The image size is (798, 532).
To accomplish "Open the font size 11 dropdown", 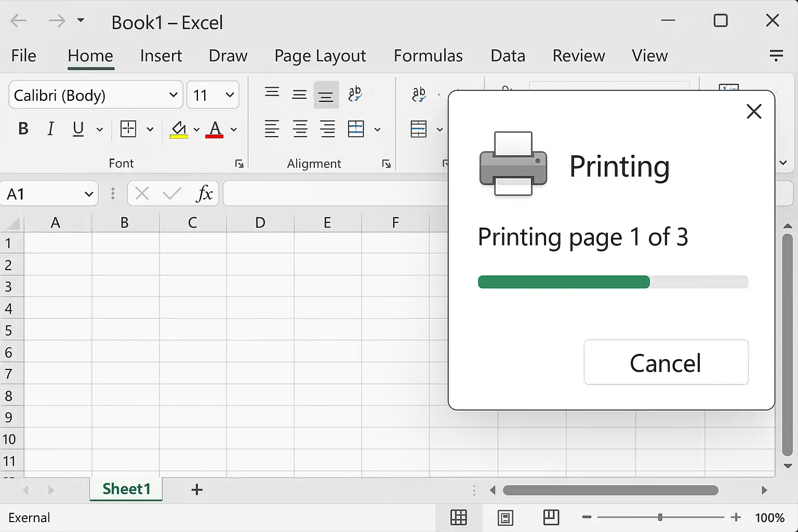I will [229, 95].
